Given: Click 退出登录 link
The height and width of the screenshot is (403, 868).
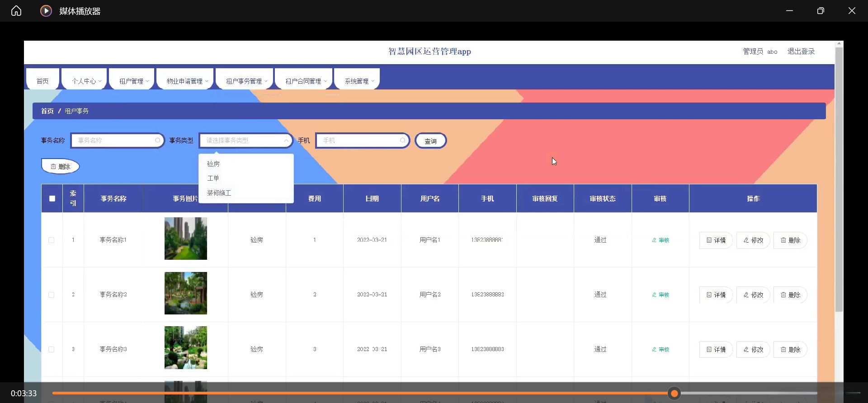Looking at the screenshot, I should pos(801,52).
